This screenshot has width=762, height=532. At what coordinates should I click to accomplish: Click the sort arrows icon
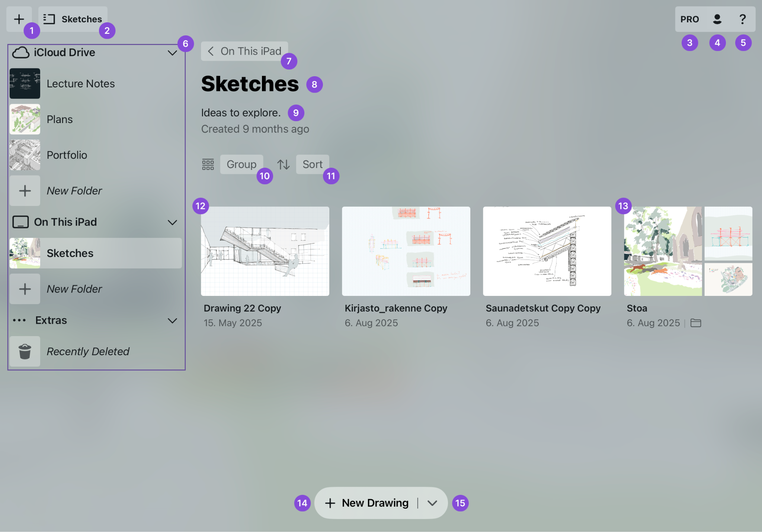coord(284,164)
